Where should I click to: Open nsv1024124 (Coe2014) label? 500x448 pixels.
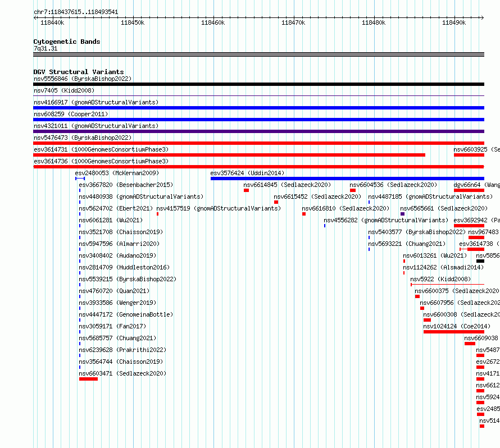[457, 326]
